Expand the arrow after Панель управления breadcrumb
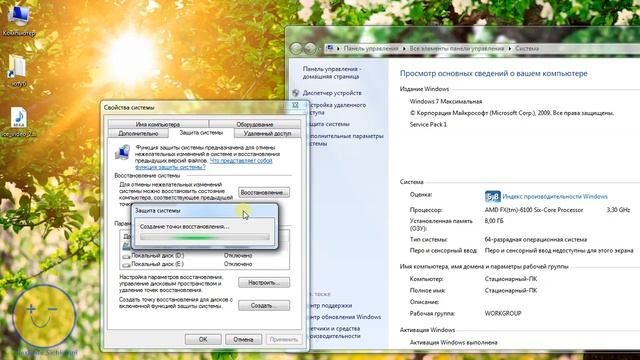640x360 pixels. coord(404,49)
